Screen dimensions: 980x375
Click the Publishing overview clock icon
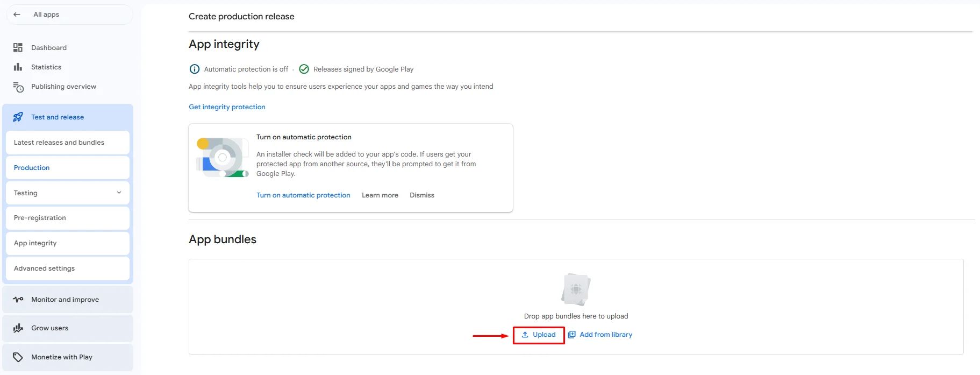[18, 87]
